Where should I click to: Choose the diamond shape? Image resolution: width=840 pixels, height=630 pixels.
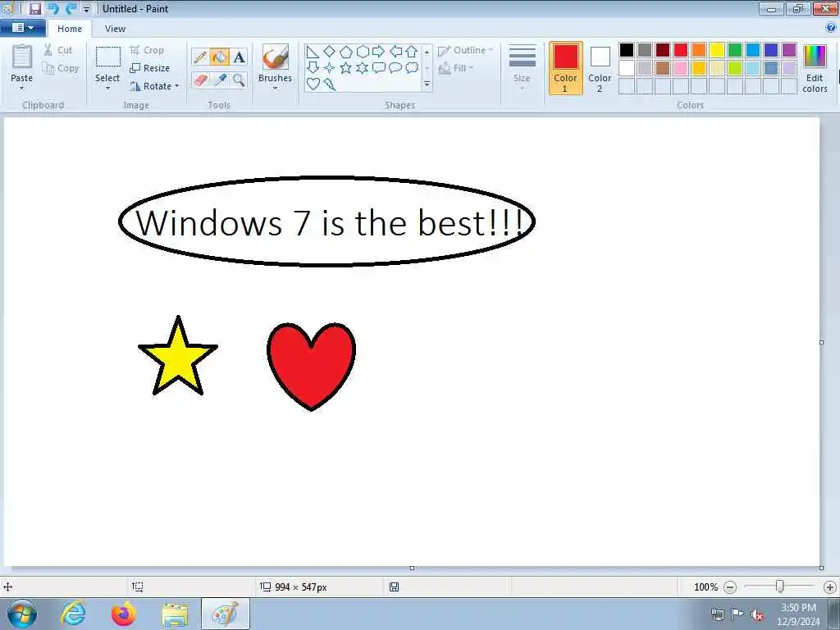tap(330, 52)
